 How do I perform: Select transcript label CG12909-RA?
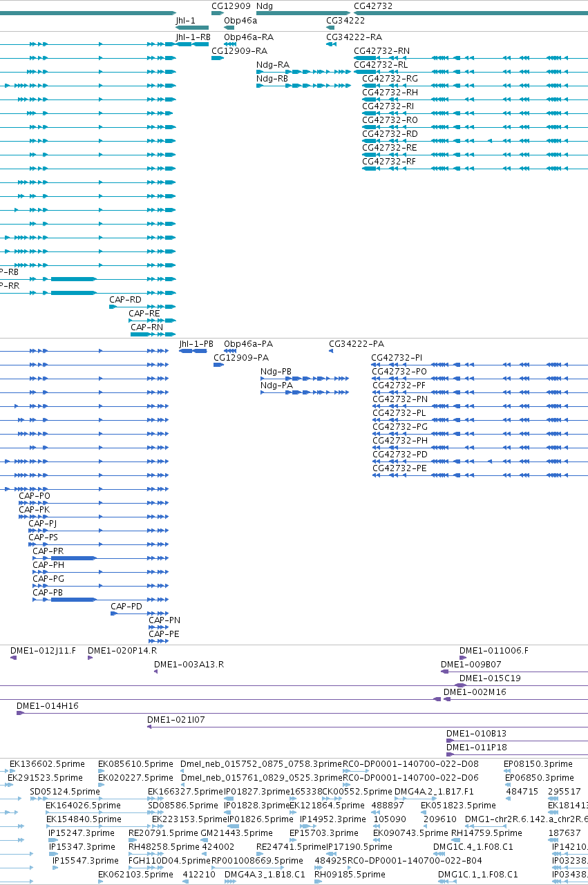[239, 50]
